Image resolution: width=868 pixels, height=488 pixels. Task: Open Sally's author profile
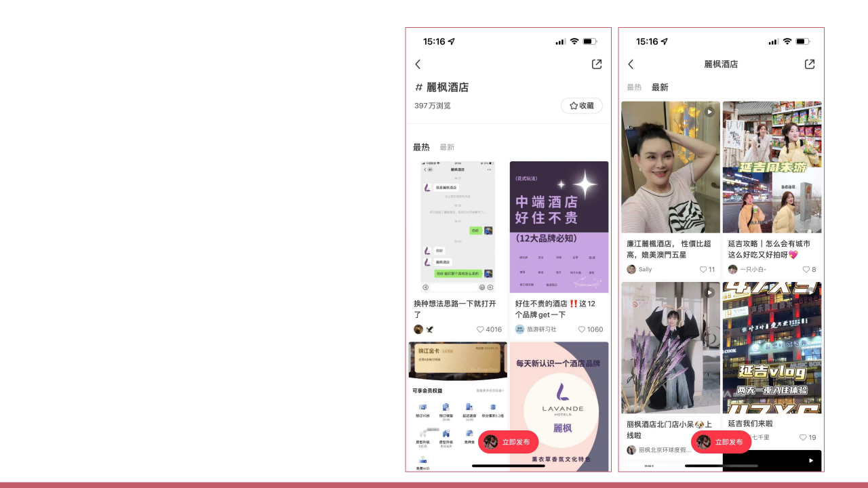639,269
